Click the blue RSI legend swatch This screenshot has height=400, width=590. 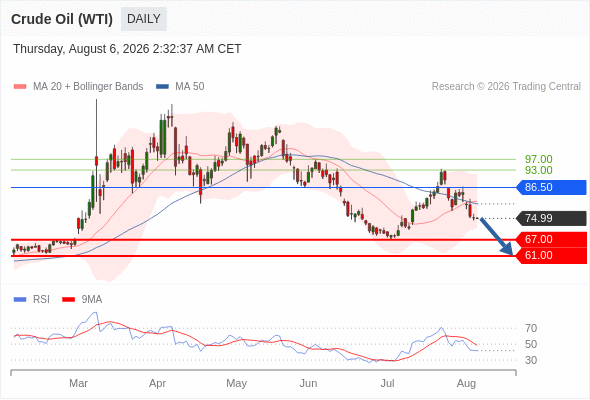click(20, 300)
